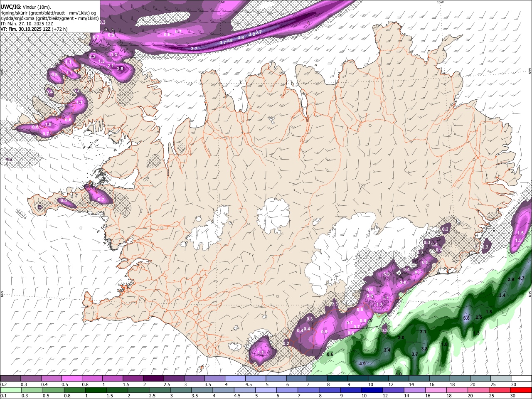The image size is (532, 399).
Task: Click the lower legend swatch above 2.5
Action: [160, 390]
